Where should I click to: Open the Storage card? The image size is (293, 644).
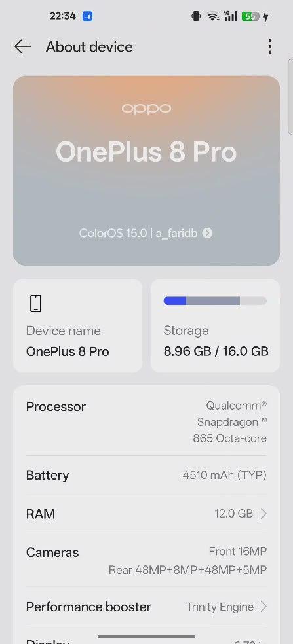(x=215, y=326)
